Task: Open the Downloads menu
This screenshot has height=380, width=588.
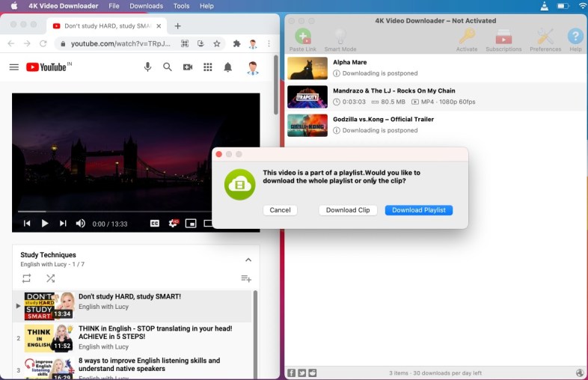Action: (x=146, y=6)
